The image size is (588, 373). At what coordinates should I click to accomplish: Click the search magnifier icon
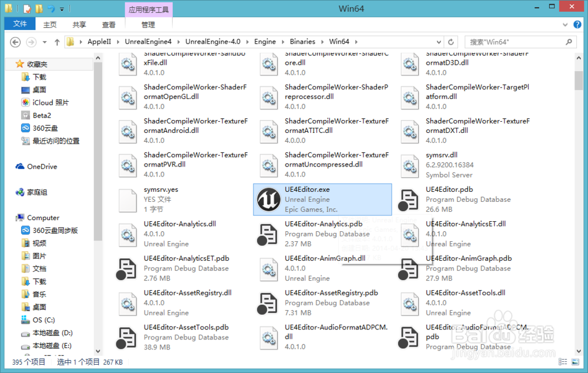569,42
